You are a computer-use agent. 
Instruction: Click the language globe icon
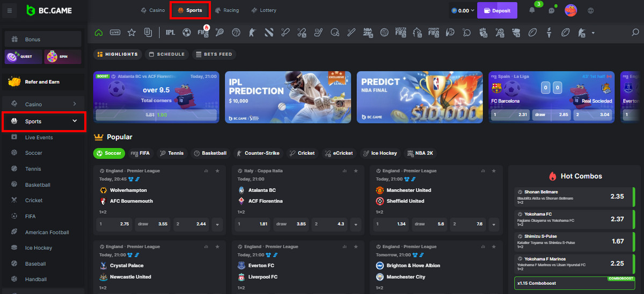point(591,10)
